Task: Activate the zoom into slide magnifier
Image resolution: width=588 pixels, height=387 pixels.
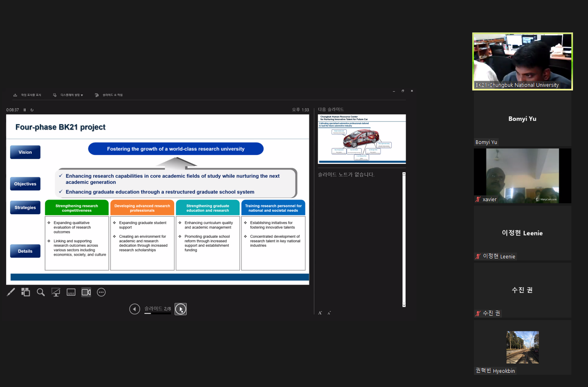Action: pos(41,292)
